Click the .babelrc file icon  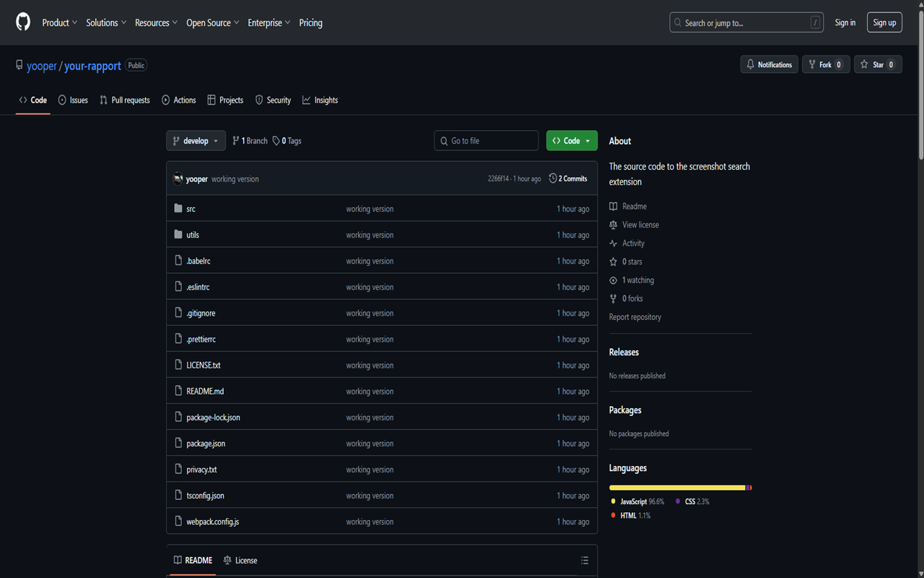tap(178, 261)
